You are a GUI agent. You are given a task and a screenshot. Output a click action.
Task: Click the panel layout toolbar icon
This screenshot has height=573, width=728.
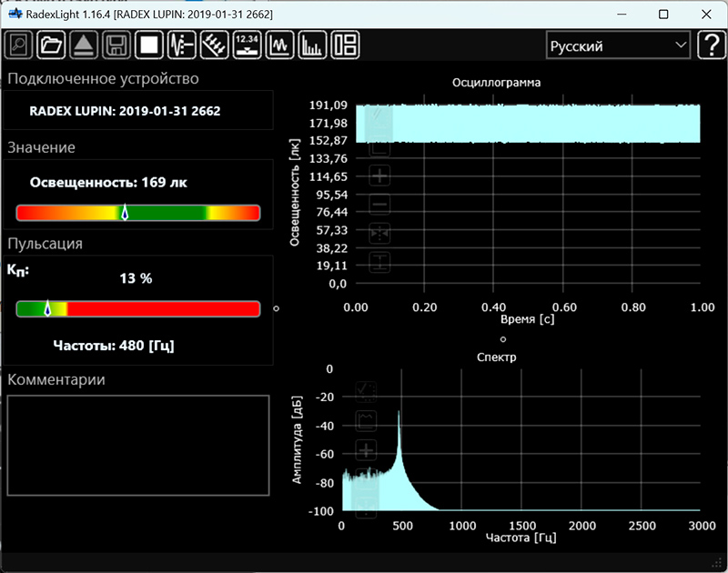coord(345,45)
